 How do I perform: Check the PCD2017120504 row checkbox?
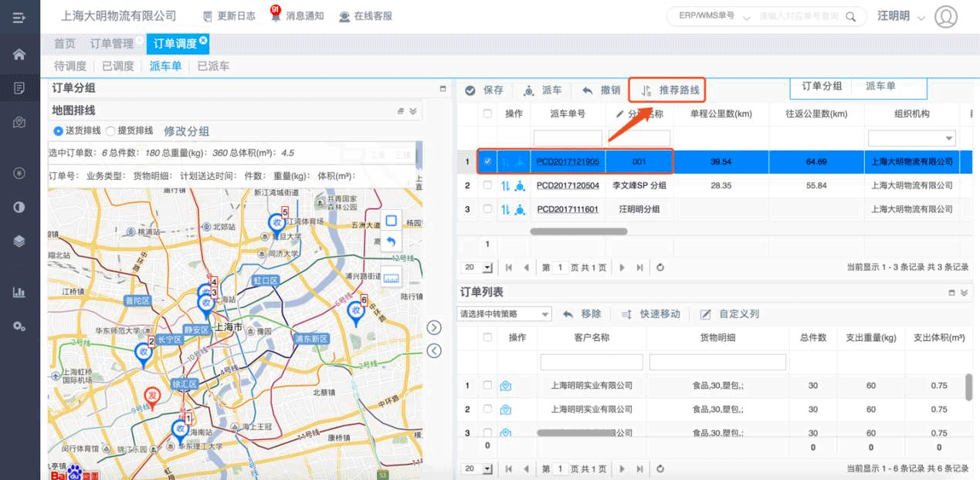tap(487, 185)
